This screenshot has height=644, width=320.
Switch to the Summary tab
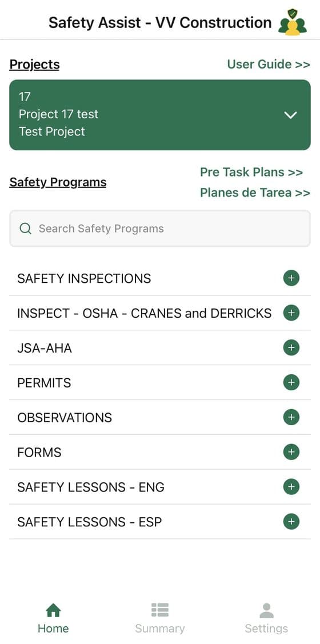point(160,618)
